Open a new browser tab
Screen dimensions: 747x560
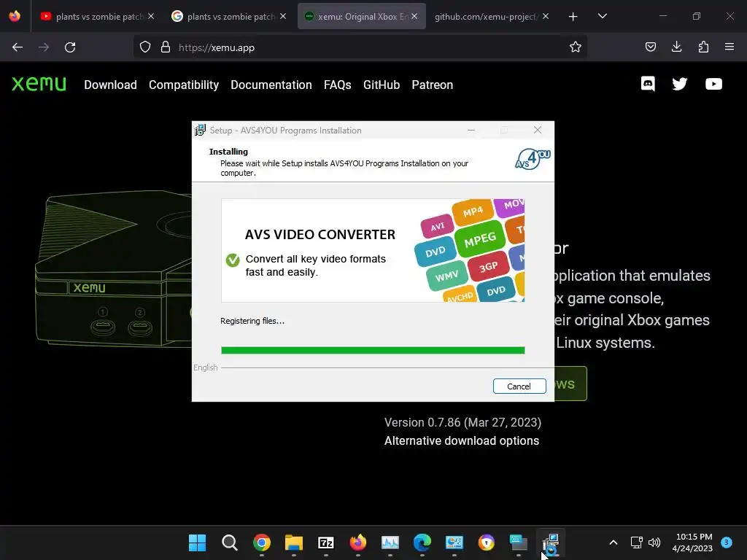tap(573, 17)
